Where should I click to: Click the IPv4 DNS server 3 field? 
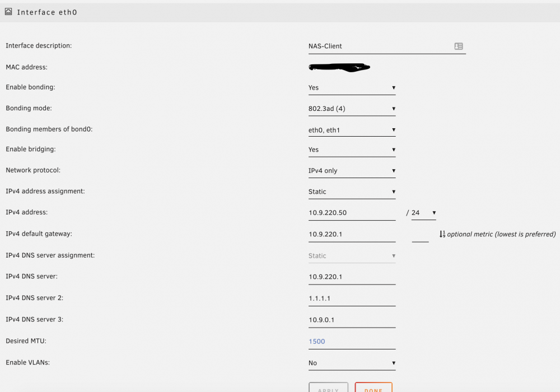[x=352, y=320]
